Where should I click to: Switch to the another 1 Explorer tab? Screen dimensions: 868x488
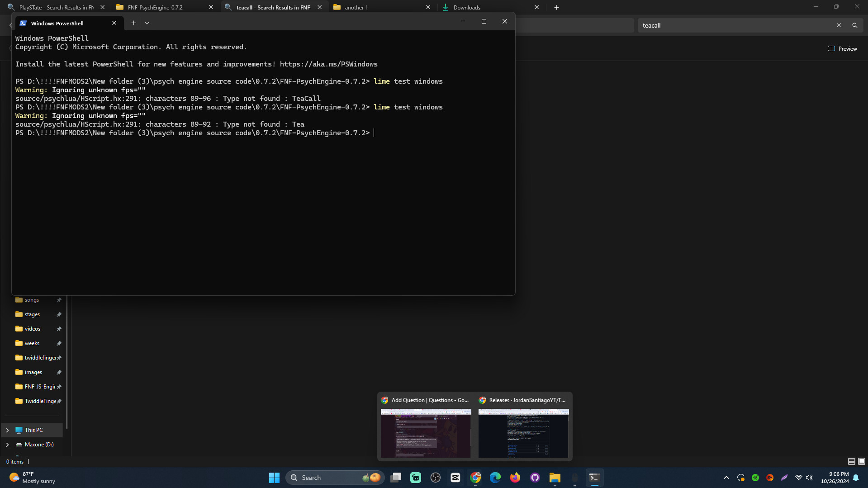pyautogui.click(x=357, y=7)
